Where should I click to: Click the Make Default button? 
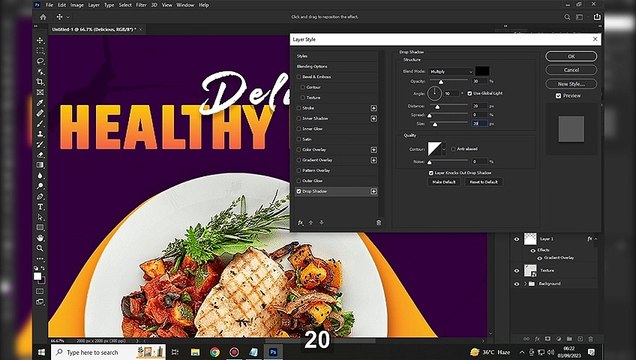click(x=444, y=182)
